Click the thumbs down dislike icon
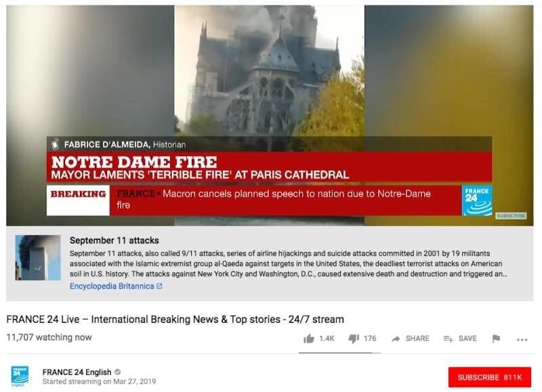This screenshot has width=542, height=392. point(354,339)
